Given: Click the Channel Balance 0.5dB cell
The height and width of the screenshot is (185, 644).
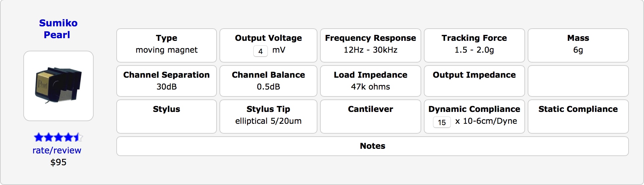Looking at the screenshot, I should [x=268, y=81].
